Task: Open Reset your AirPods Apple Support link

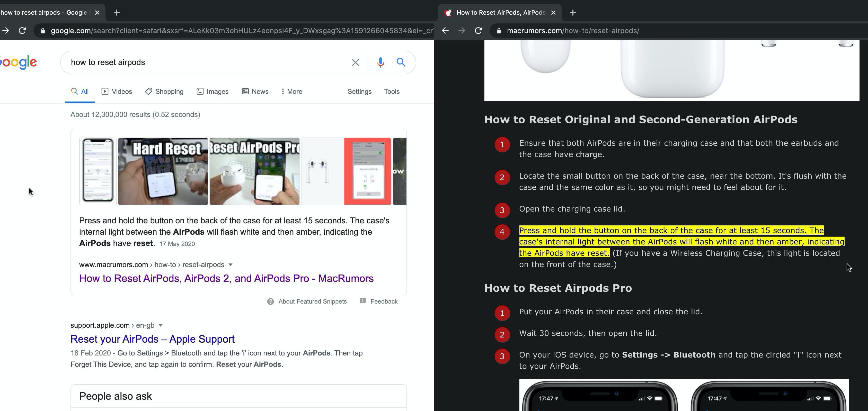Action: (152, 339)
